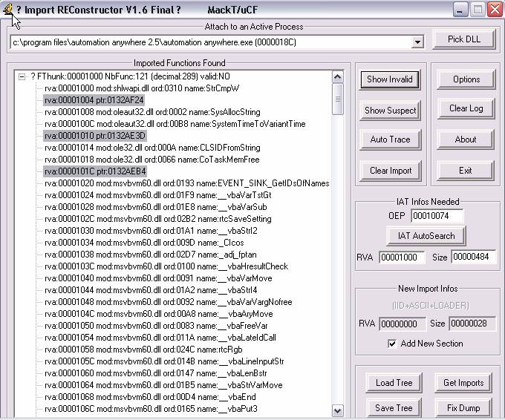Click the Pick DLL button
The width and height of the screenshot is (505, 420).
[x=463, y=39]
